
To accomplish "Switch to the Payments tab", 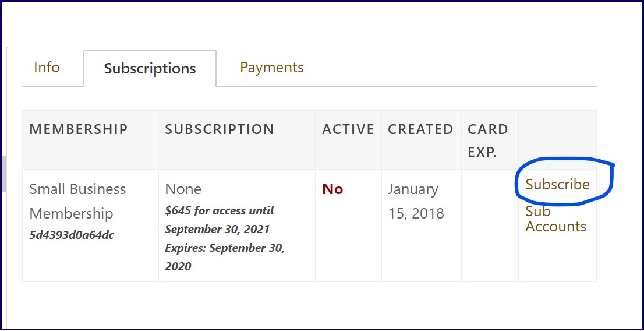I will [x=271, y=68].
